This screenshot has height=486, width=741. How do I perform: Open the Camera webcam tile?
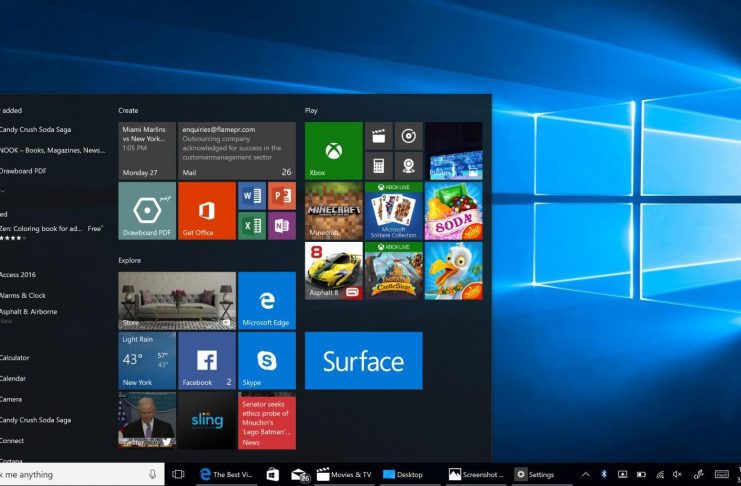coord(408,166)
